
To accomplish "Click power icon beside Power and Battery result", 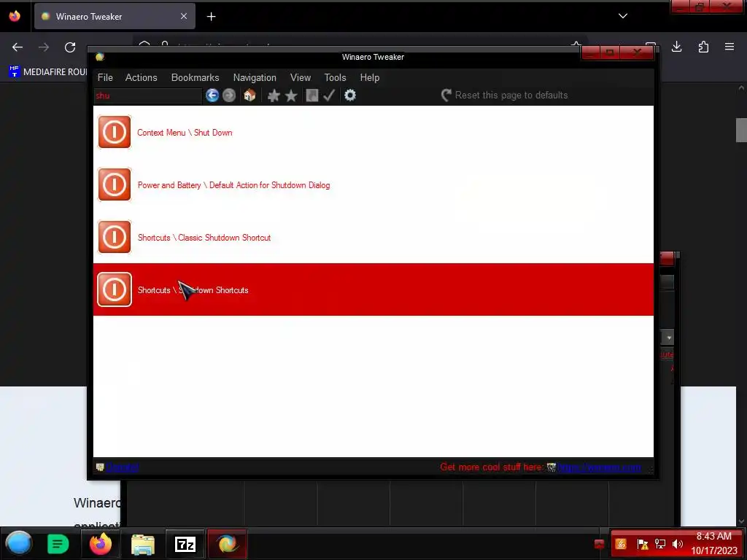I will pos(115,184).
